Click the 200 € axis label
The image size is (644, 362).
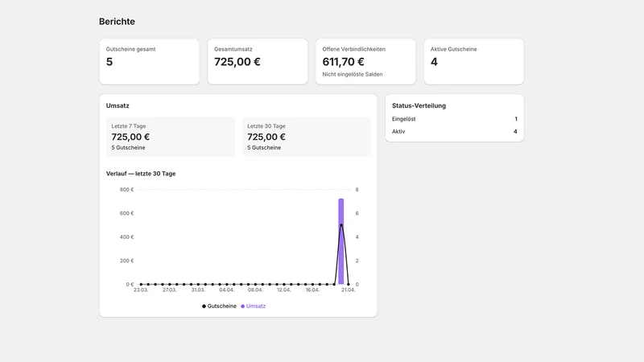pyautogui.click(x=127, y=261)
